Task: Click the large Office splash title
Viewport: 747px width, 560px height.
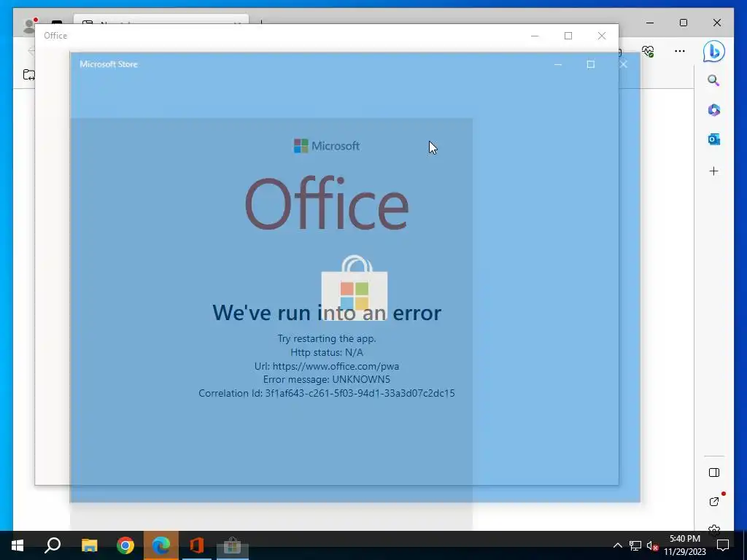Action: point(327,203)
